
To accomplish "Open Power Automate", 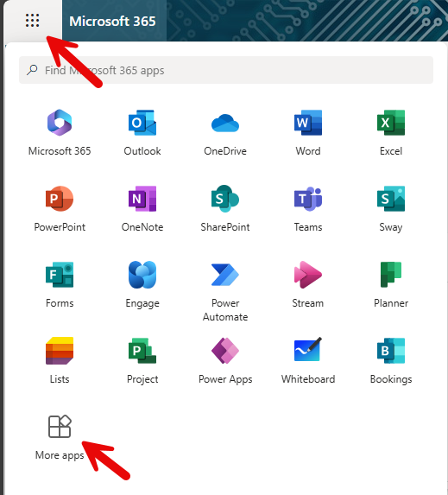I will pos(225,275).
